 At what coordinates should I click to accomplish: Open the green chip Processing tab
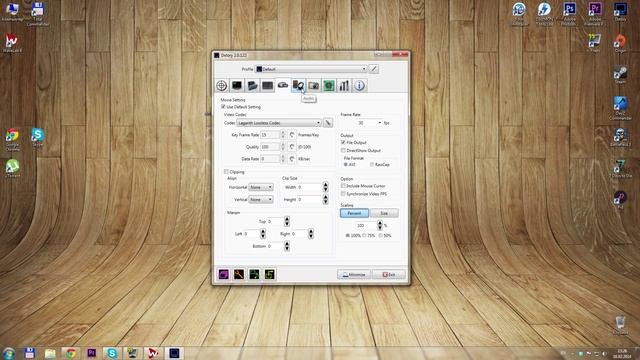[x=329, y=86]
